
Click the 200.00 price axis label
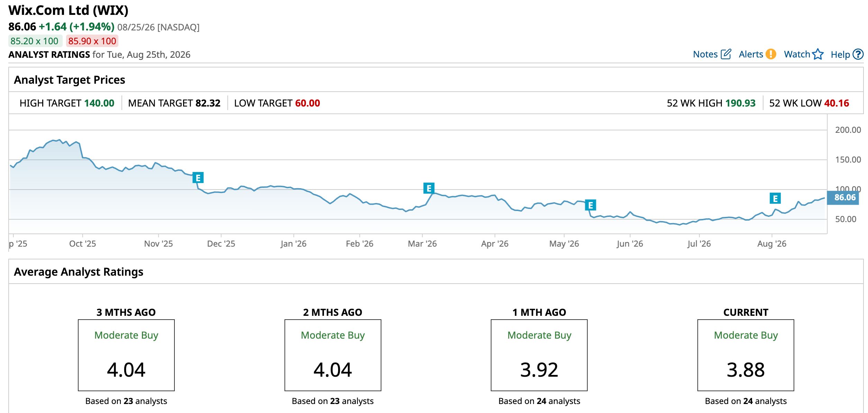pyautogui.click(x=848, y=130)
